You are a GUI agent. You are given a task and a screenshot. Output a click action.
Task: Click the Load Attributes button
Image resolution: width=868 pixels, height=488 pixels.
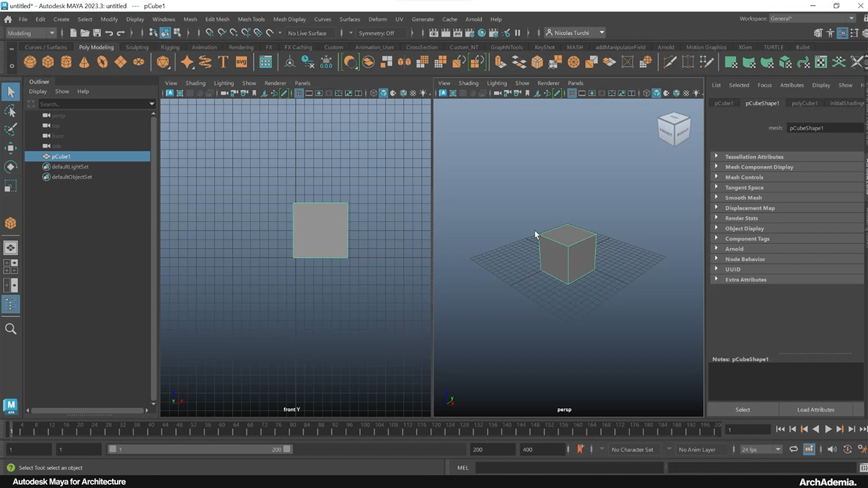pos(815,409)
